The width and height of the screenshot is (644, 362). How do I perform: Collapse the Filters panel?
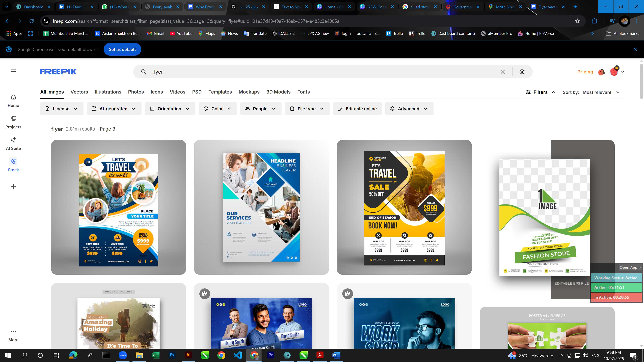coord(541,92)
